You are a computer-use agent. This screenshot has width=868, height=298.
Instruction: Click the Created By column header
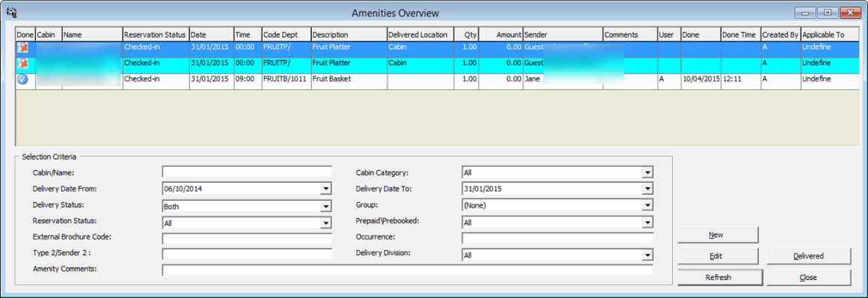pos(780,34)
